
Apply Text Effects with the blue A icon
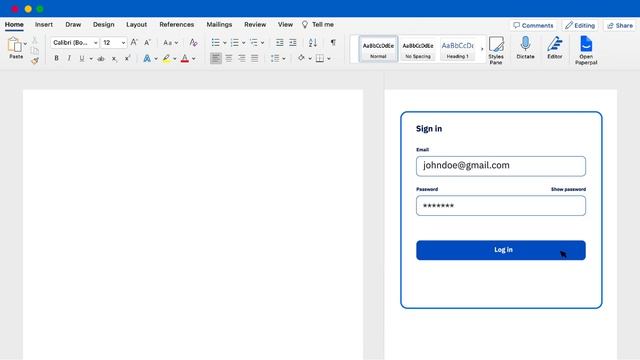[147, 58]
